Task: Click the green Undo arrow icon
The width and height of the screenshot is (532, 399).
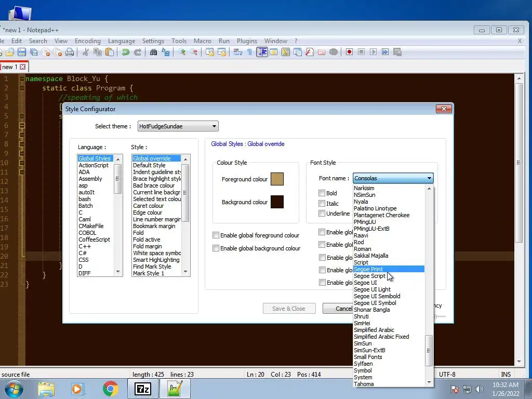Action: tap(126, 52)
